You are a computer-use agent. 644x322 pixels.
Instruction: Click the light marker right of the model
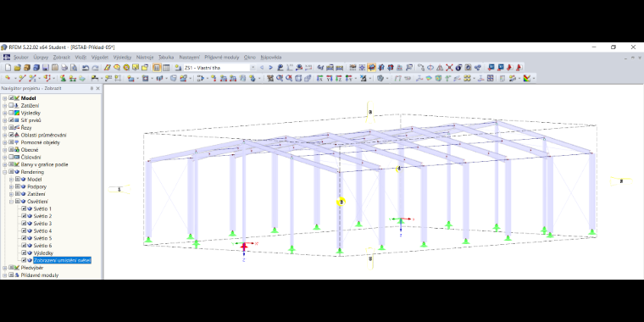click(x=621, y=181)
